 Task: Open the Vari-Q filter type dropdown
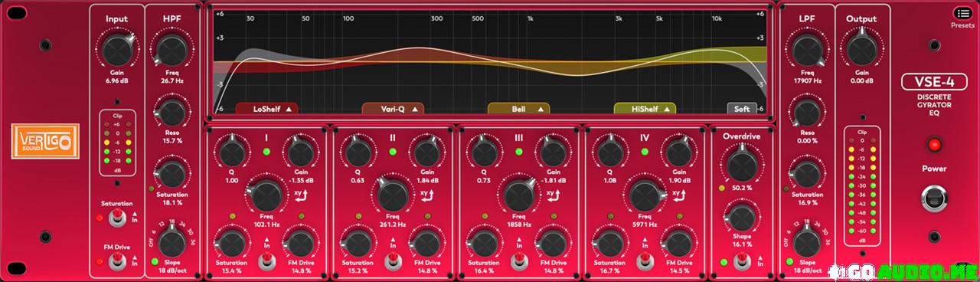coord(393,109)
